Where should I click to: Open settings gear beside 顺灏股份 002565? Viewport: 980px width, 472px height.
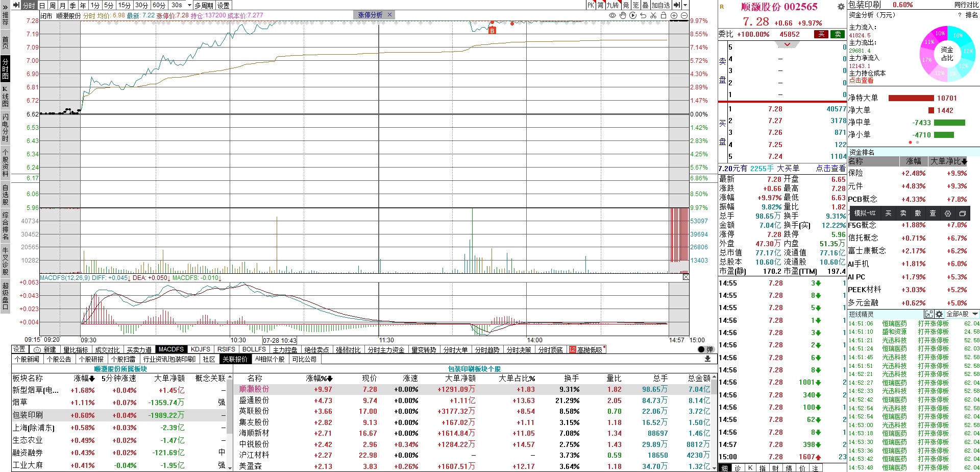841,7
